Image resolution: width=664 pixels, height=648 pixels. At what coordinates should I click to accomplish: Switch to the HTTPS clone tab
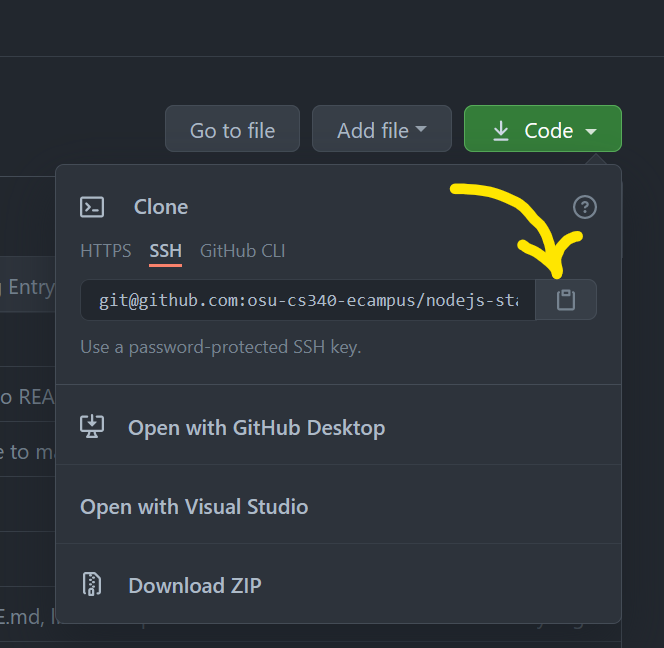point(106,251)
